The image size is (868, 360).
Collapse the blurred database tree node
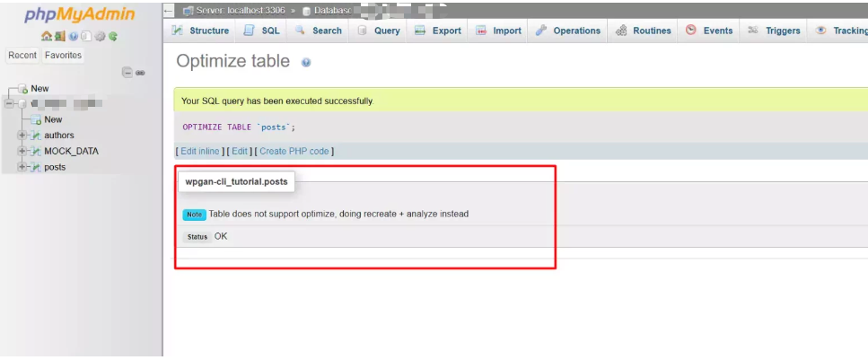pyautogui.click(x=9, y=103)
